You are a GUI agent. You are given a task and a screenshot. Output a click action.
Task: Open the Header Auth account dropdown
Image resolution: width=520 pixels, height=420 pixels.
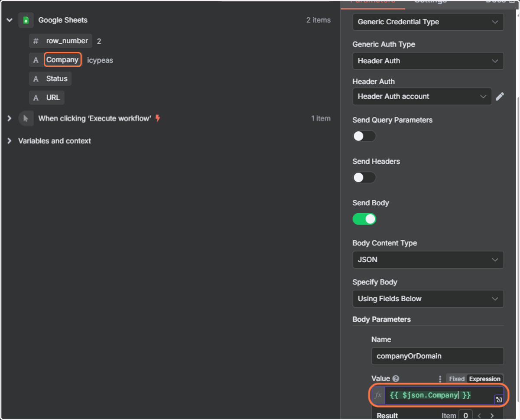point(422,97)
